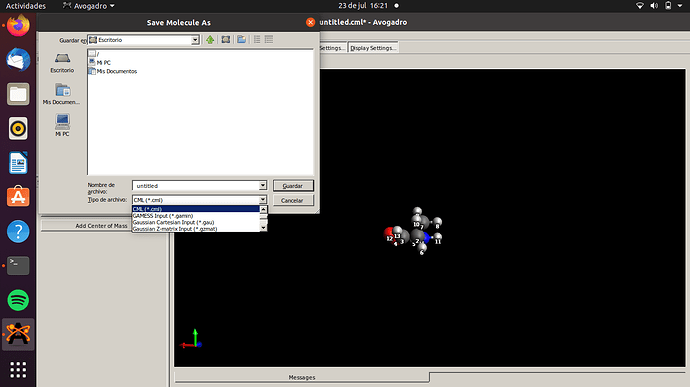Click the Guardar button
The image size is (690, 387).
(x=293, y=186)
